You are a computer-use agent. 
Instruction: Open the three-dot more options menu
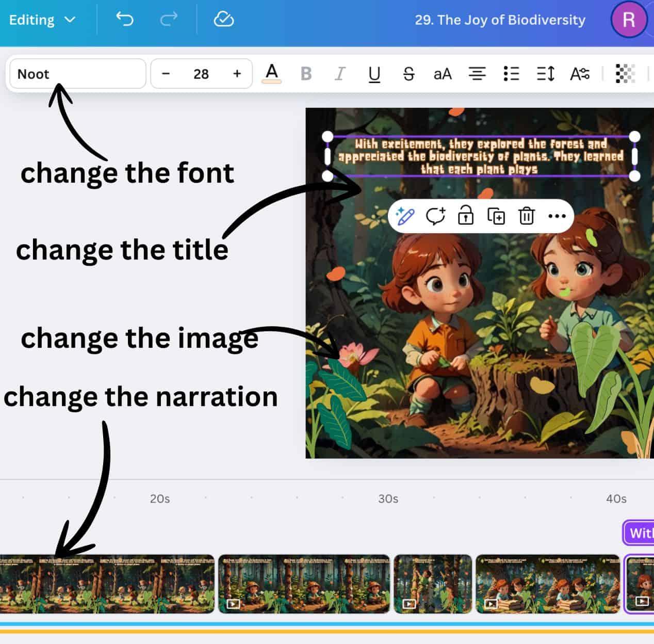click(x=557, y=216)
